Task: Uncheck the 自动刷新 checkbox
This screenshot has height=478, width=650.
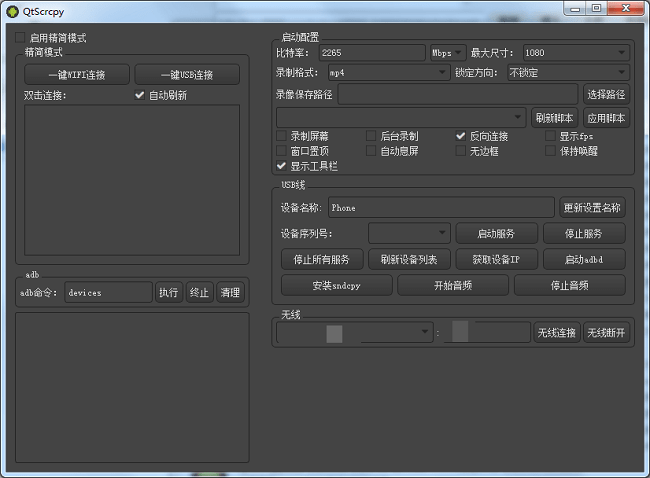Action: click(140, 96)
